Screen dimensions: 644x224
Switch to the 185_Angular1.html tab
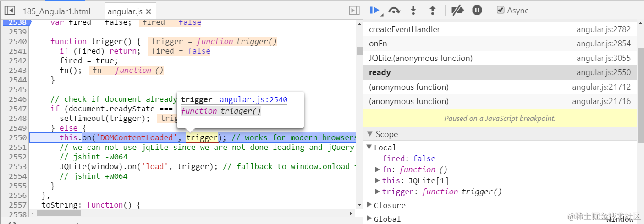(57, 11)
